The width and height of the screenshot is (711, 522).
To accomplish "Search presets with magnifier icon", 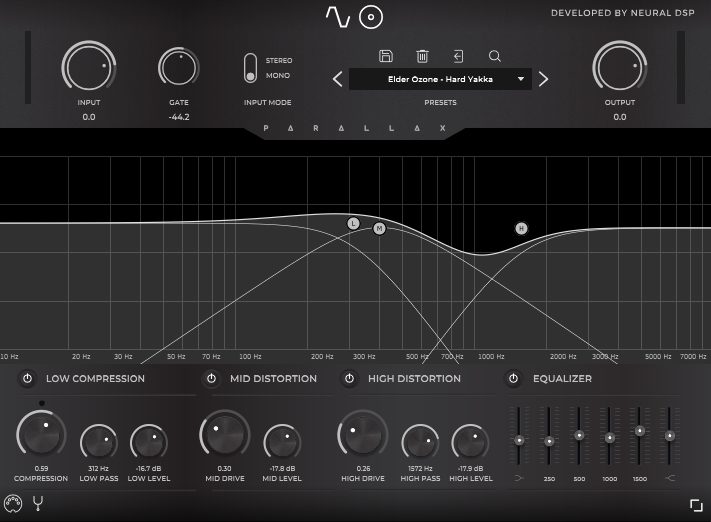I will (x=495, y=56).
